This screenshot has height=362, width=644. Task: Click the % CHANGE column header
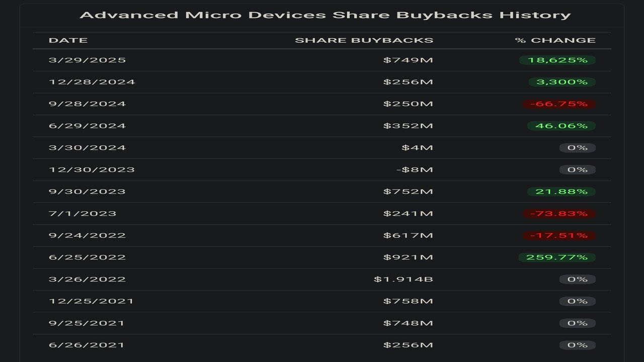pyautogui.click(x=555, y=40)
